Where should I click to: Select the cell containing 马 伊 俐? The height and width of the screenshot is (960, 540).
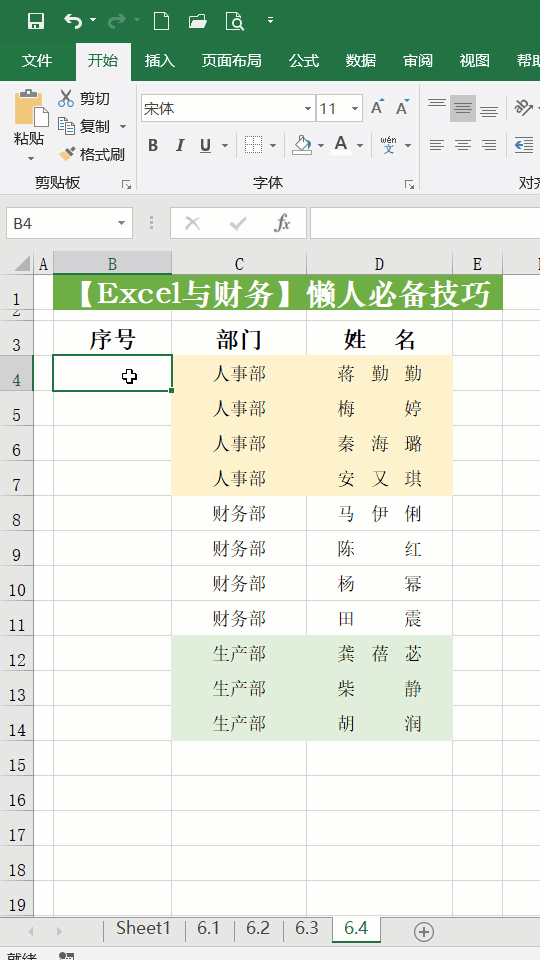(380, 513)
